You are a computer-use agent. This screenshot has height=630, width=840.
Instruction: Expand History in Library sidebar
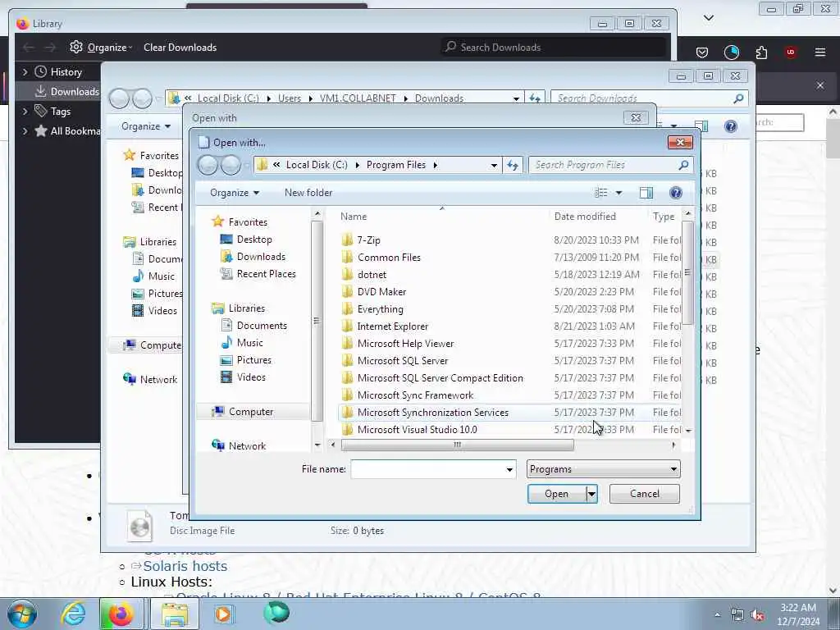click(25, 72)
